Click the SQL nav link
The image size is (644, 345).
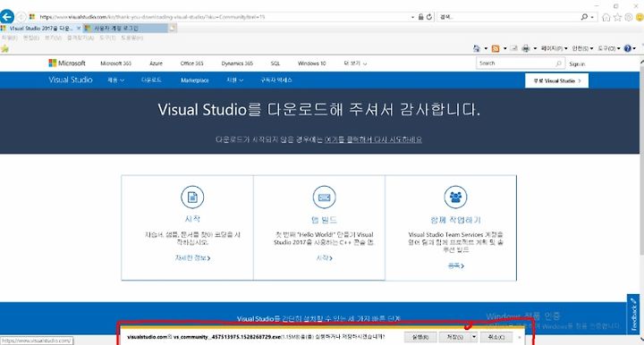(275, 63)
